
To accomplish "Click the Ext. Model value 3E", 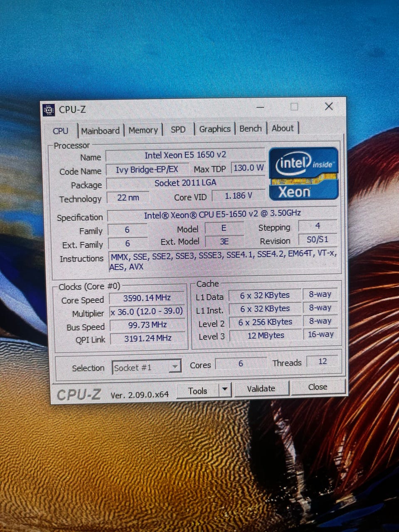I will [224, 241].
